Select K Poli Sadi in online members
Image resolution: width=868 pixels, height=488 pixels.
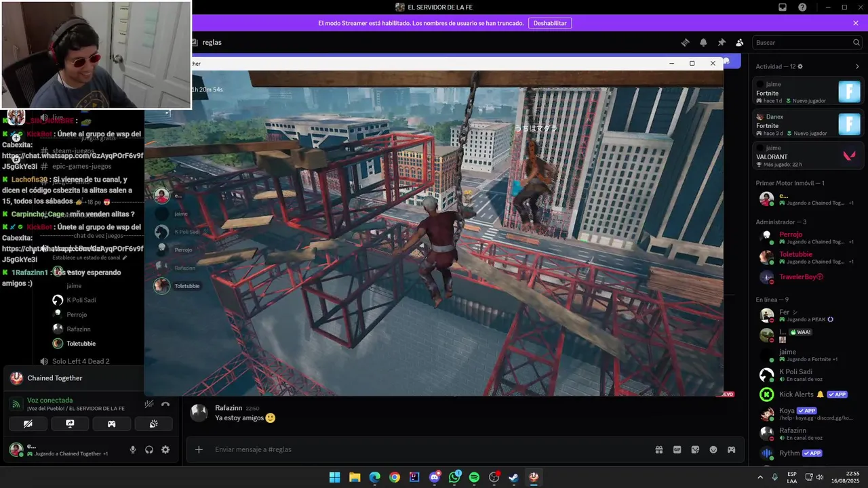pyautogui.click(x=808, y=375)
